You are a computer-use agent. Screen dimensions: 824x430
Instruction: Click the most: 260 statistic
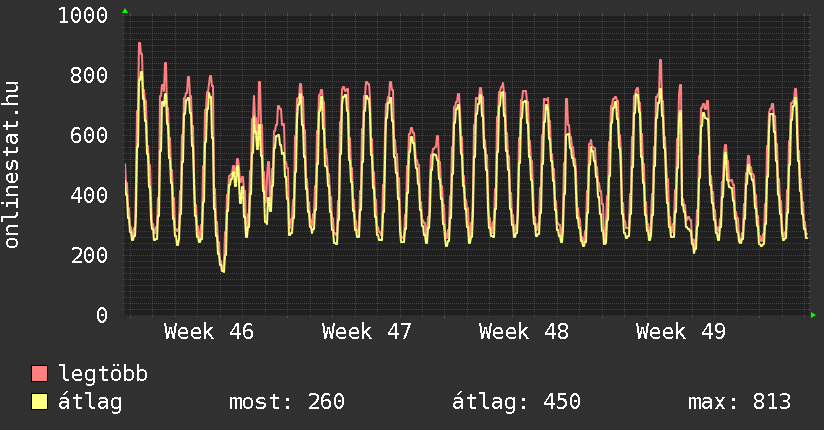tap(287, 402)
